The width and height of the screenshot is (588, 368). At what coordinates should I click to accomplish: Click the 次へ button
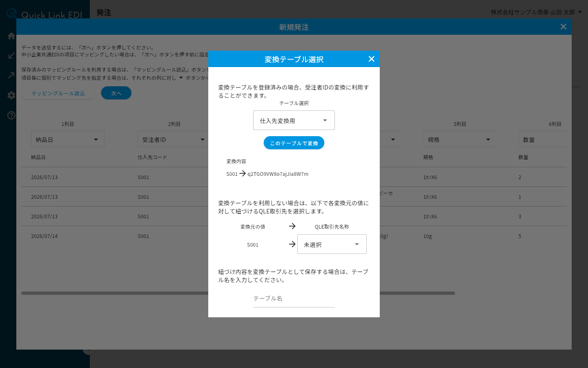[x=116, y=93]
